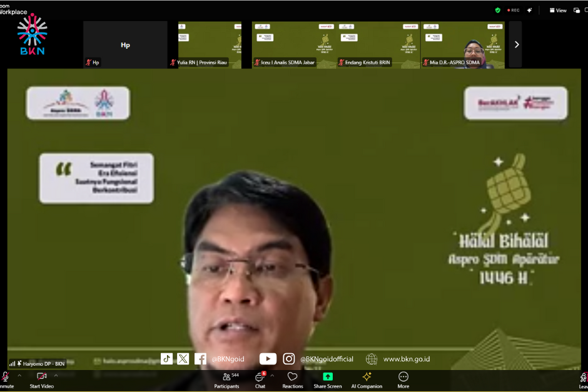Select Mia D.R.-ASPRO SDMA video thumbnail
This screenshot has height=392, width=588.
click(462, 44)
